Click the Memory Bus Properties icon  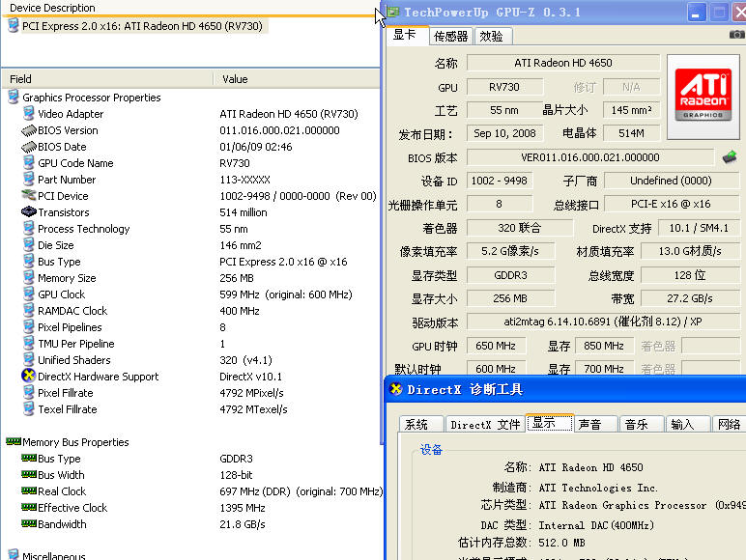pos(14,441)
